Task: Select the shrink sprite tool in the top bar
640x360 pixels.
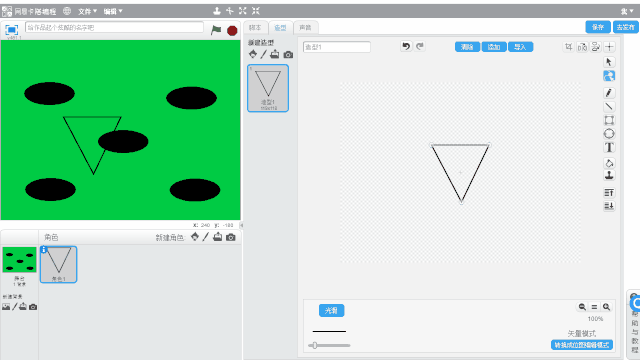Action: click(x=256, y=11)
